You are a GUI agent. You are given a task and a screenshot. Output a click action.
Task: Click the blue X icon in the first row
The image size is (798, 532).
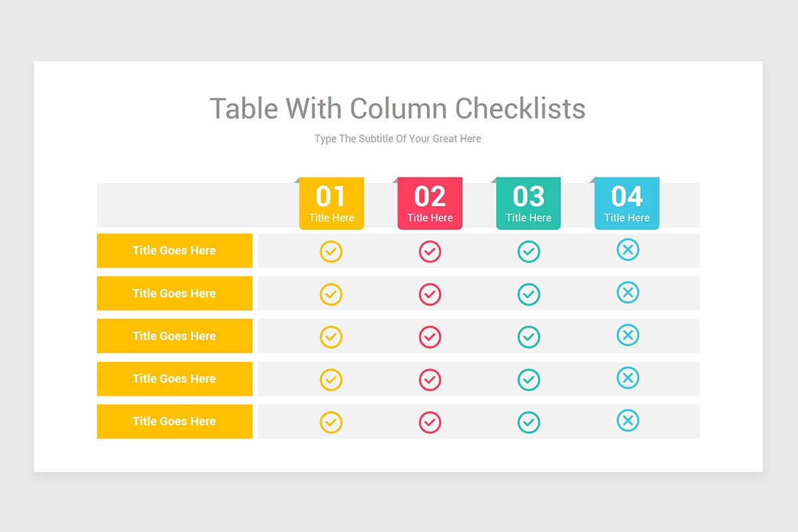[628, 250]
